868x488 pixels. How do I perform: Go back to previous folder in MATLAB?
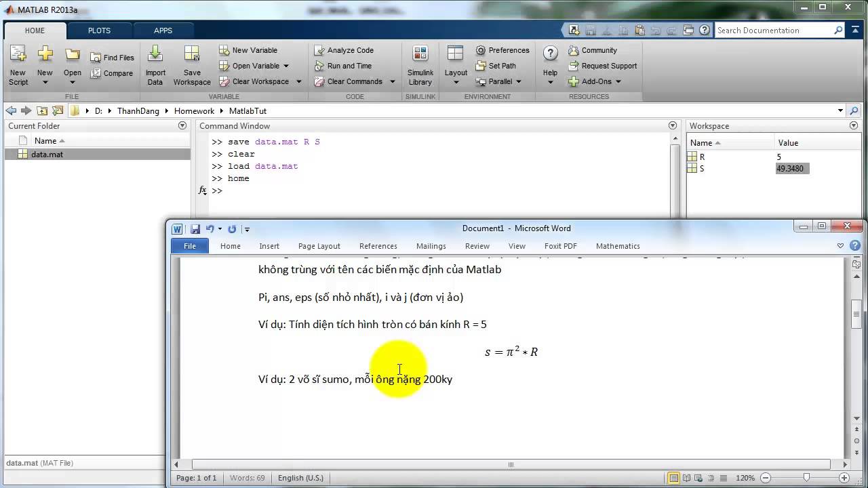click(x=11, y=110)
